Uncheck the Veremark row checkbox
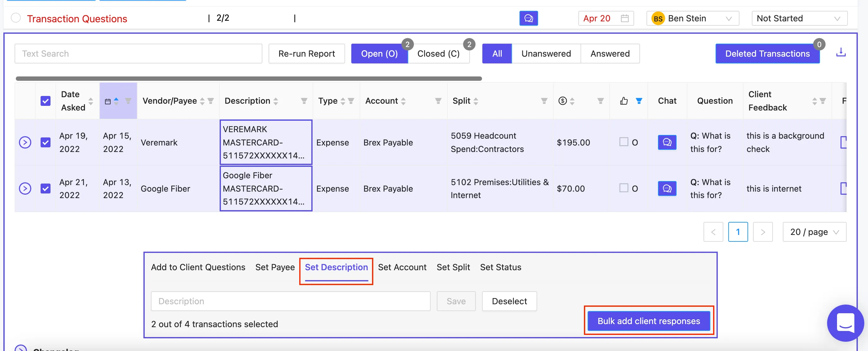The width and height of the screenshot is (868, 351). click(x=46, y=142)
